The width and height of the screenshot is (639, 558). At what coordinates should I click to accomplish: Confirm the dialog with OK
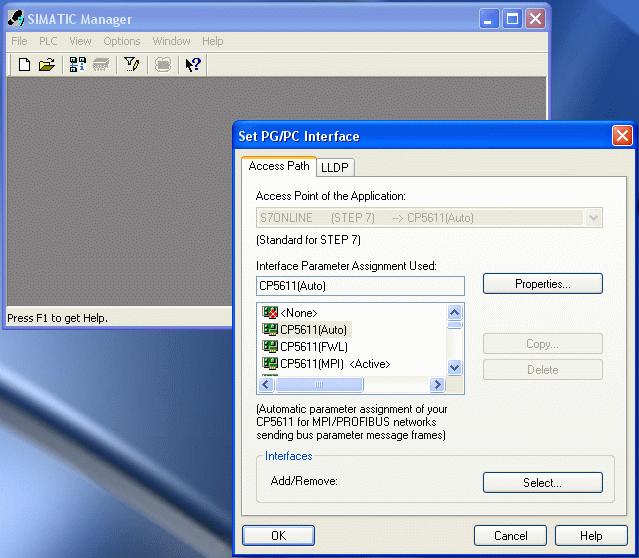coord(278,535)
